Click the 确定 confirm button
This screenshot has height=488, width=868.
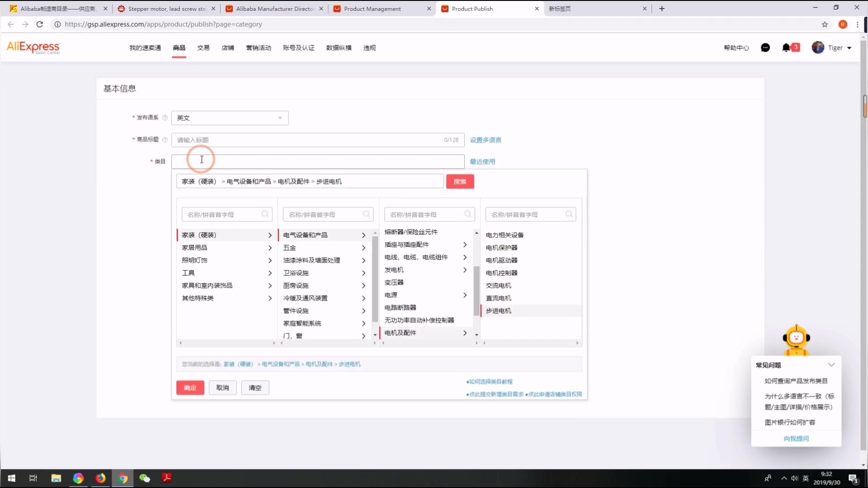click(x=190, y=387)
